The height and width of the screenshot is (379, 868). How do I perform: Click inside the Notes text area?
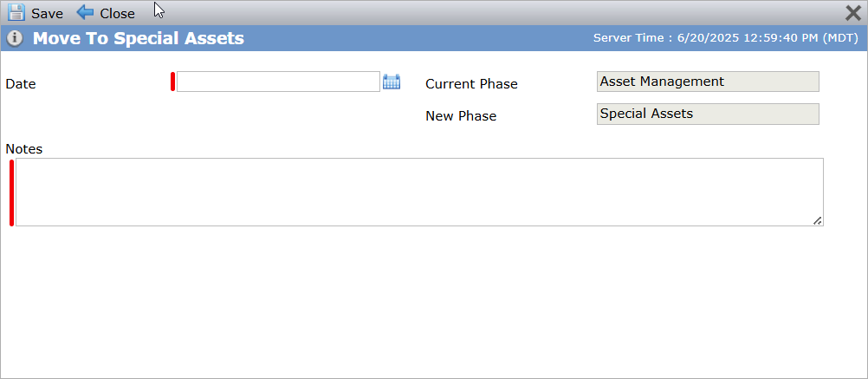(x=419, y=192)
